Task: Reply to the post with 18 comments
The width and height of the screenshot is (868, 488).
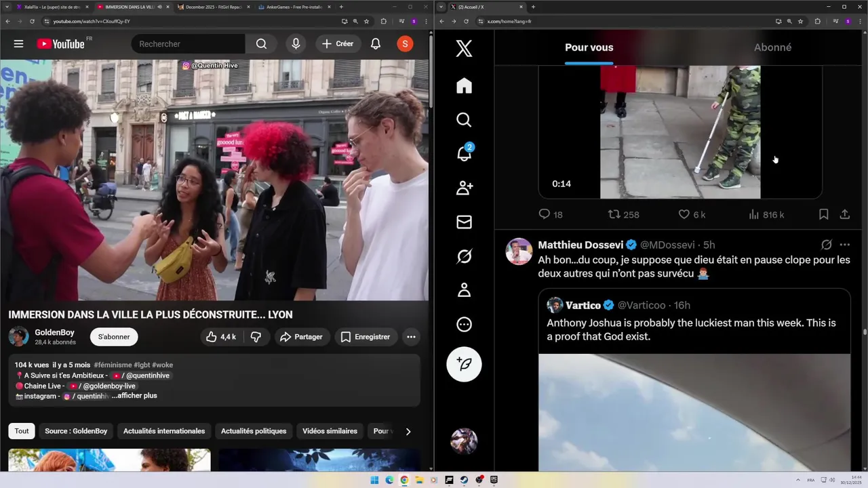Action: tap(550, 214)
